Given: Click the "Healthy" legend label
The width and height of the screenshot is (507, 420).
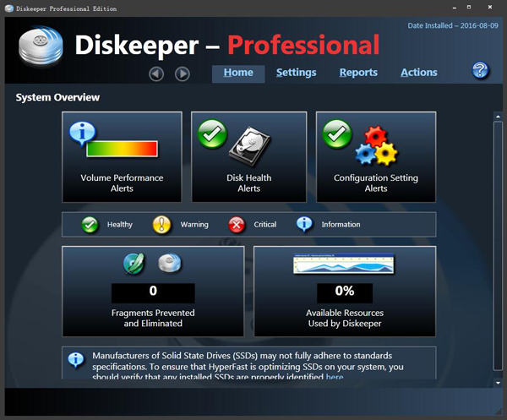Looking at the screenshot, I should (120, 225).
